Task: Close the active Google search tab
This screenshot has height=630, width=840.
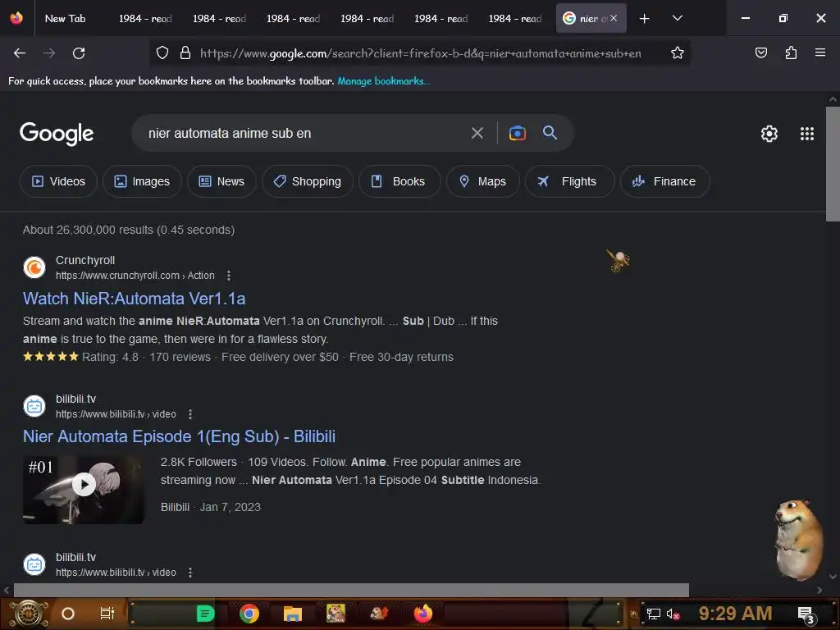Action: coord(614,18)
